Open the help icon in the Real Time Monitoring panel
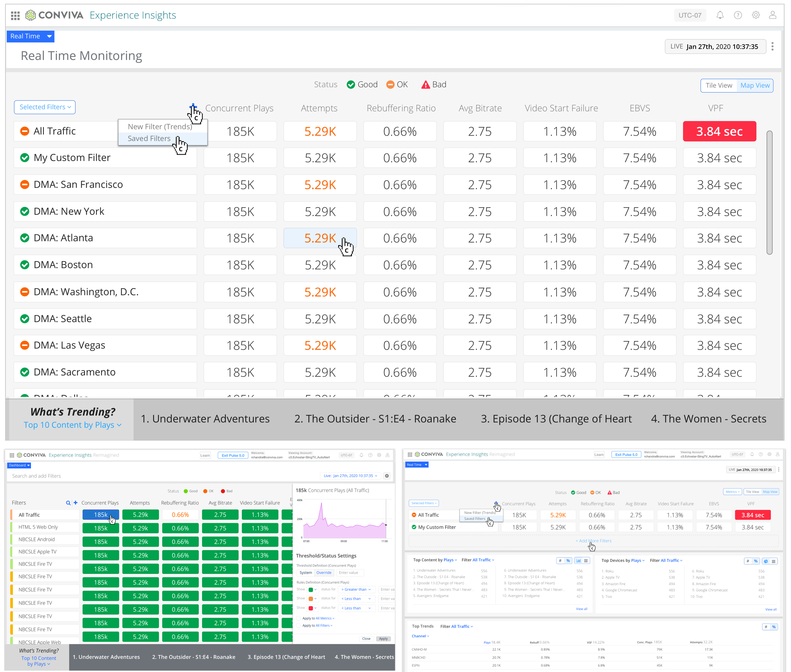791x672 pixels. (x=738, y=15)
